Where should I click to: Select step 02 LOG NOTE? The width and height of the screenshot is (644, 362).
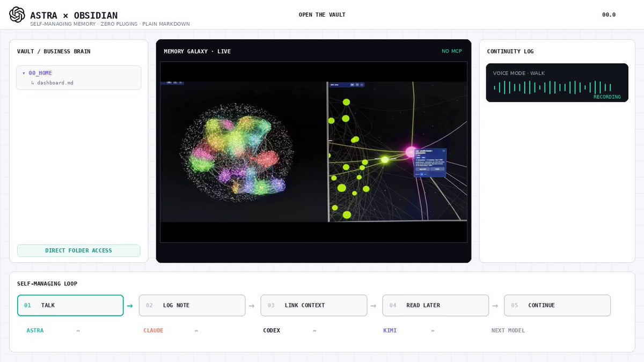(x=192, y=305)
